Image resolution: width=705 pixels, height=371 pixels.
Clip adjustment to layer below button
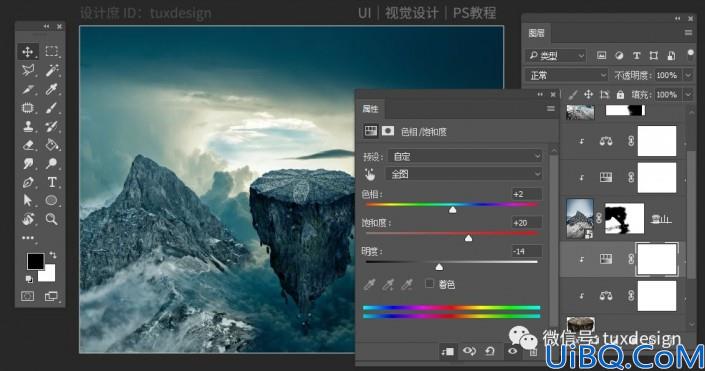(447, 351)
